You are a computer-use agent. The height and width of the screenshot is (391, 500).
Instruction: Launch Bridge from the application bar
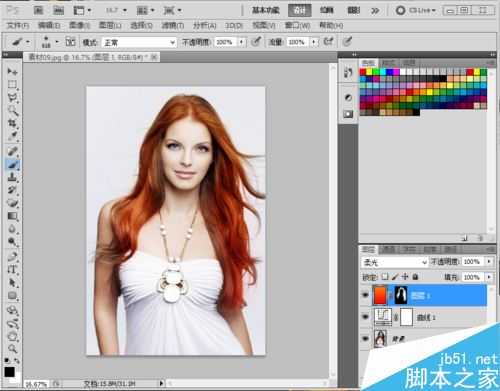38,10
